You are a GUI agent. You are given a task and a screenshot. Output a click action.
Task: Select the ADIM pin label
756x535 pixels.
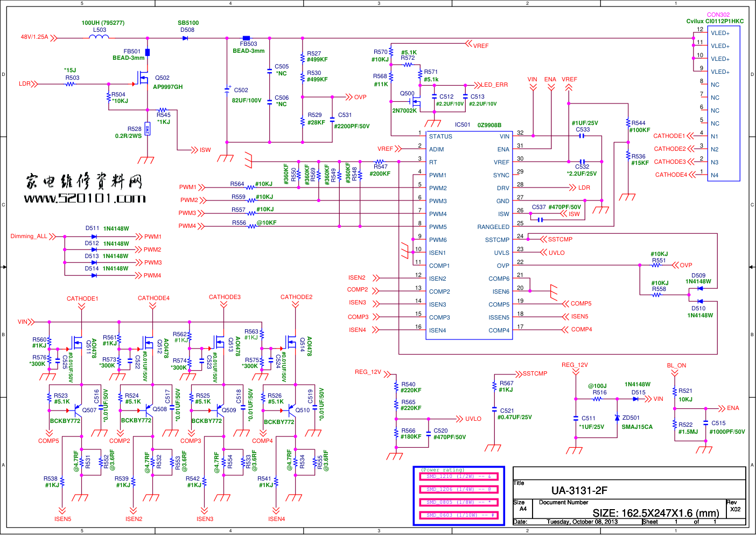pos(437,149)
